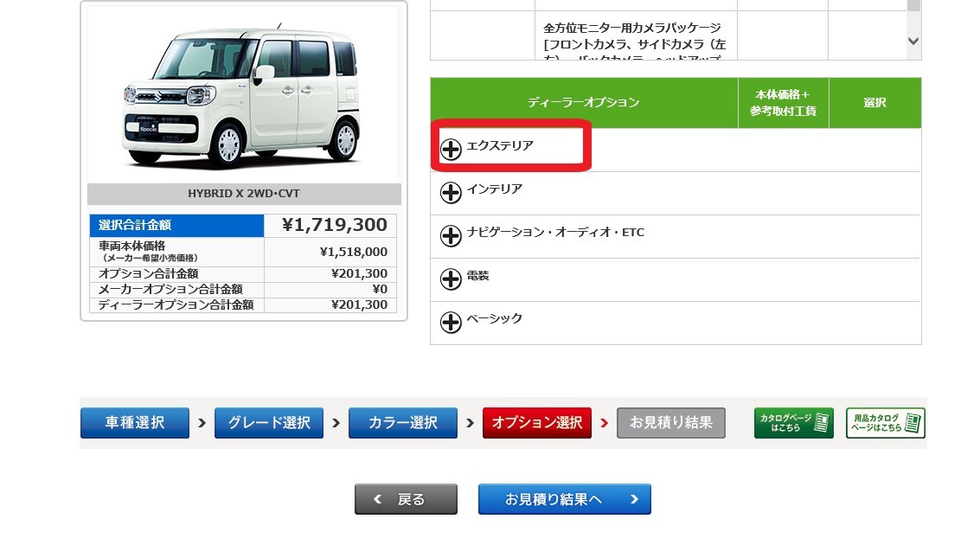
Task: Go to the 車種選択 step
Action: click(134, 423)
